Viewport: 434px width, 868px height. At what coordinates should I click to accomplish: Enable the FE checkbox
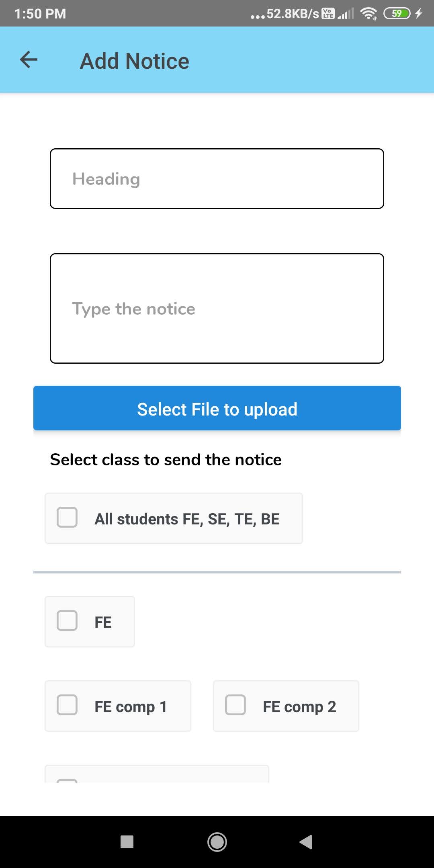point(67,621)
